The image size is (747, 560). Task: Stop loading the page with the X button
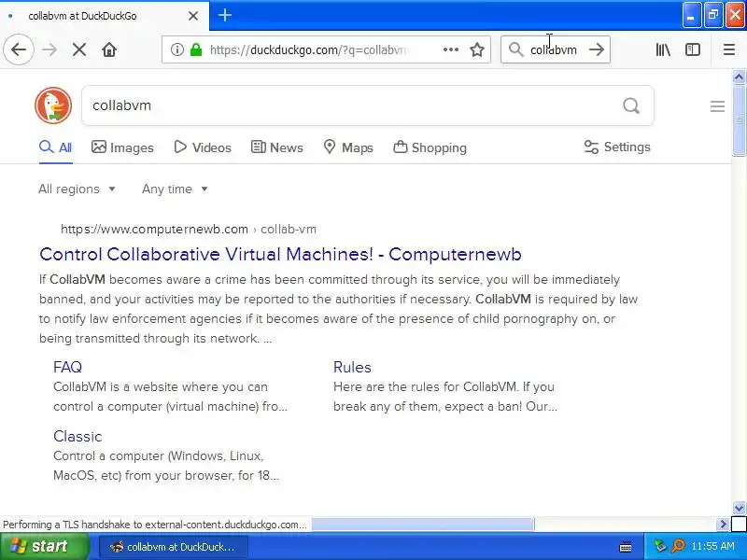pyautogui.click(x=79, y=49)
